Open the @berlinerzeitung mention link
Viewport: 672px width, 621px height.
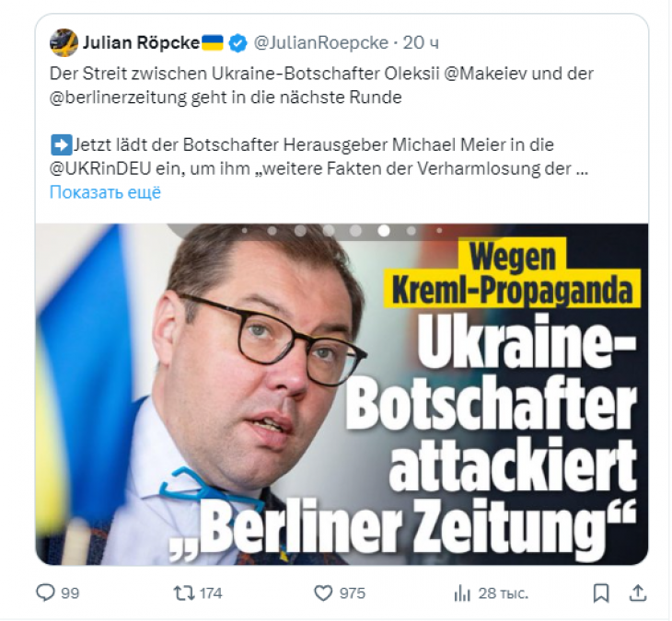118,98
